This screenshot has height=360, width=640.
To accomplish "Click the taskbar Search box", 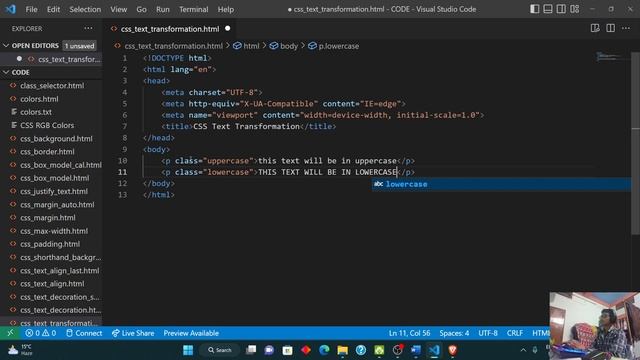I will click(x=220, y=350).
